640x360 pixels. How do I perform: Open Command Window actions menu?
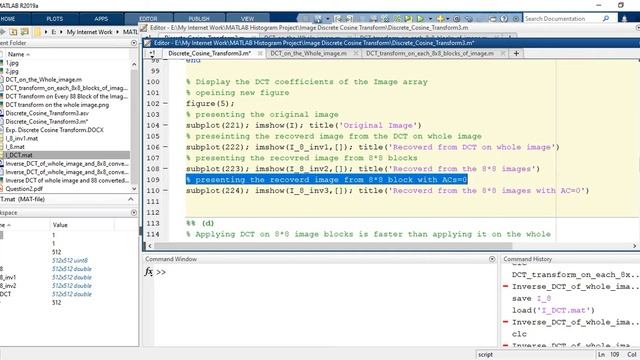(x=492, y=259)
